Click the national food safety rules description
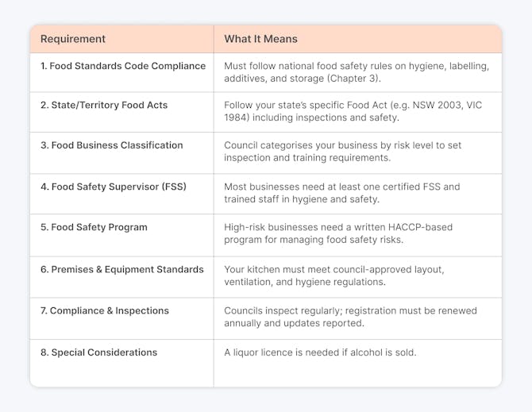The height and width of the screenshot is (412, 532). (351, 72)
